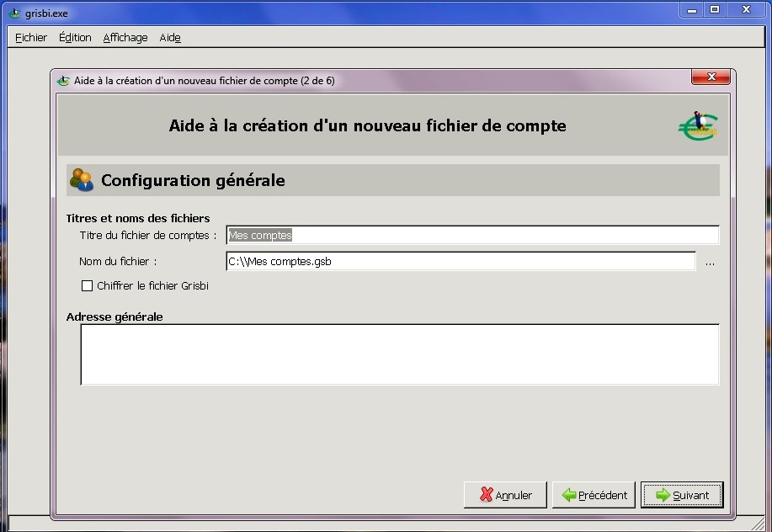Click the Annuler button
Screen dimensions: 772x532
tap(505, 495)
